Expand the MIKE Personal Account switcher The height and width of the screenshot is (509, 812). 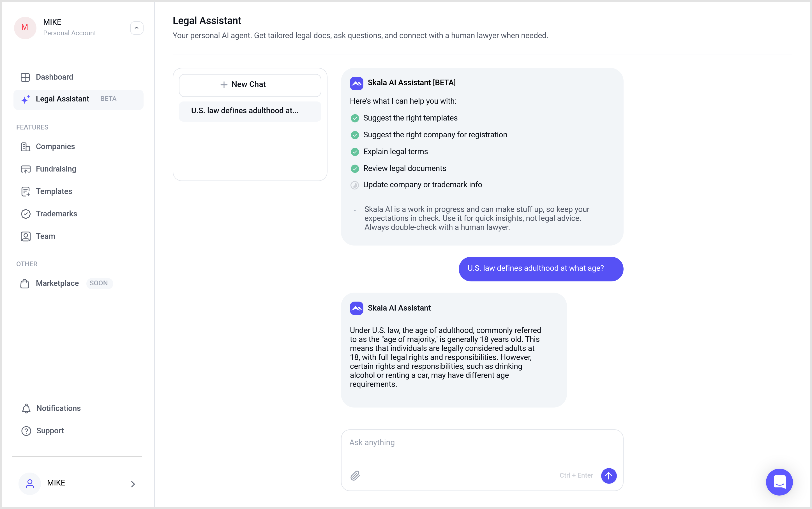coord(136,28)
